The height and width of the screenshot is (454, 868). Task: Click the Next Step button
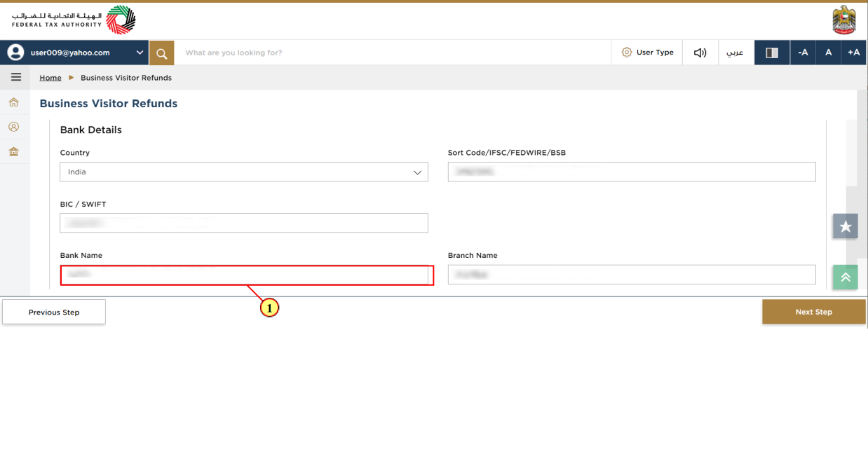(814, 312)
